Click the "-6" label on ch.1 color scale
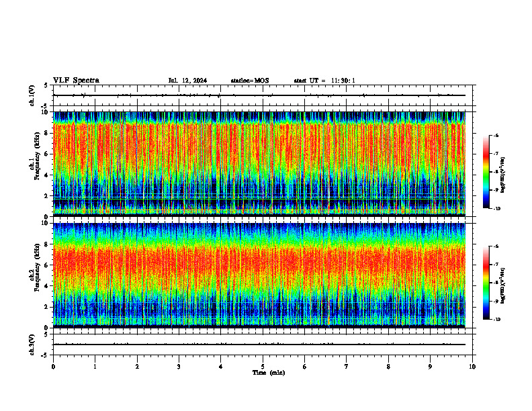 click(496, 135)
